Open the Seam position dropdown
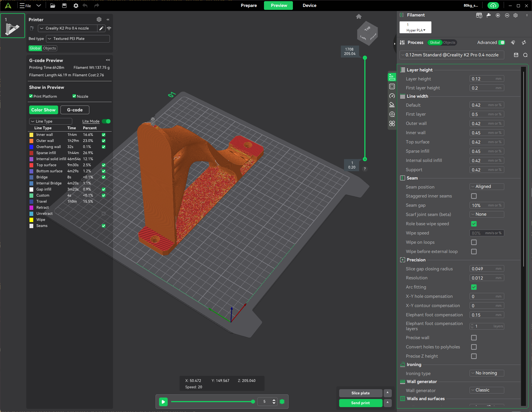Screen dimensions: 532x412 pos(487,187)
